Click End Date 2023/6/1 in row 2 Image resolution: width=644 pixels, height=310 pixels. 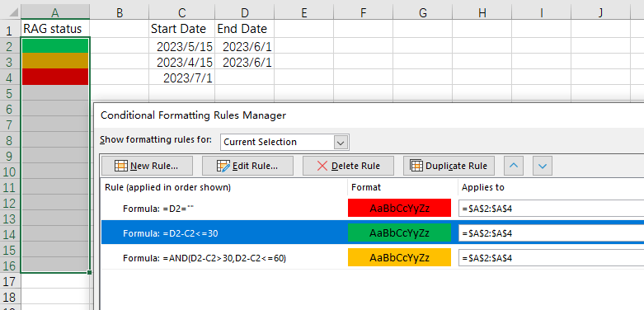coord(245,45)
